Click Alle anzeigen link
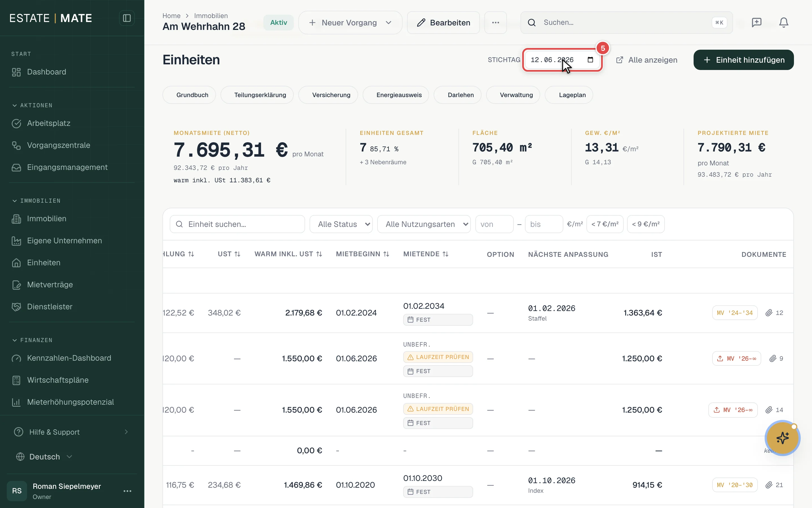The width and height of the screenshot is (812, 508). pyautogui.click(x=647, y=60)
